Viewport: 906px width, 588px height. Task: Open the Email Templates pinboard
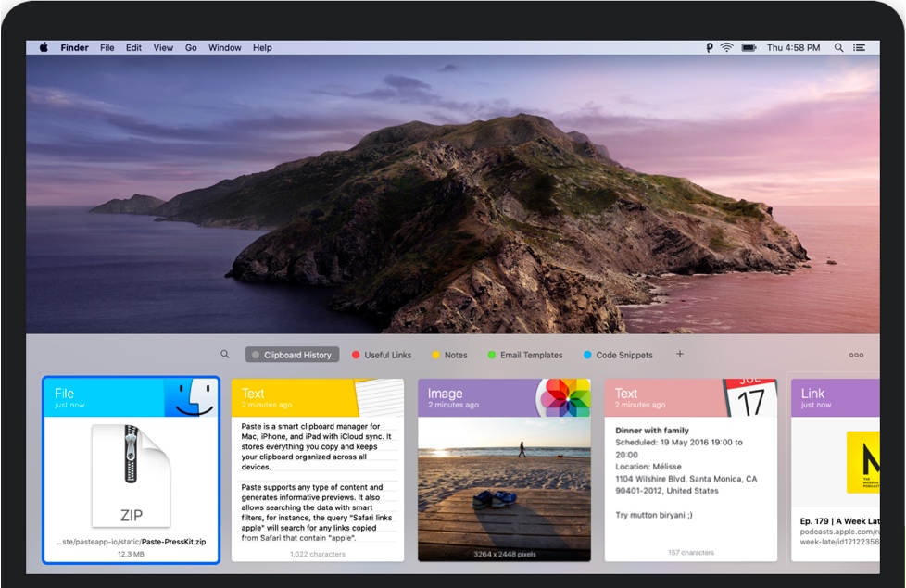tap(525, 355)
